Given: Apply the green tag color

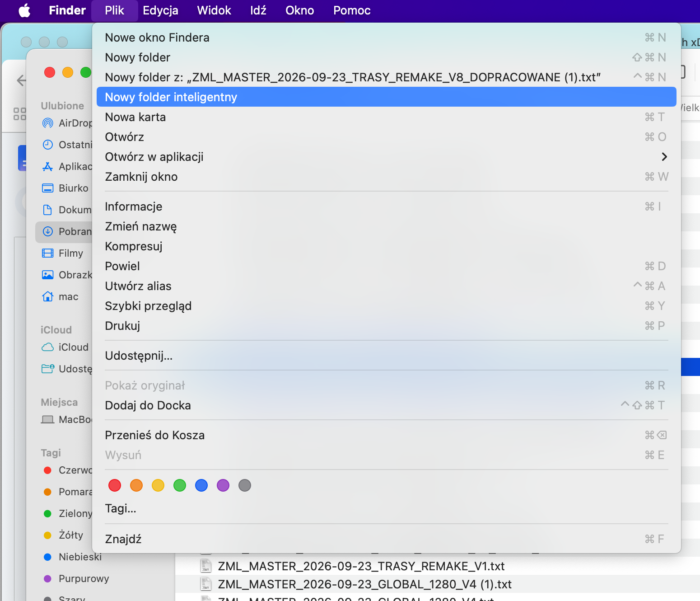Looking at the screenshot, I should tap(180, 485).
